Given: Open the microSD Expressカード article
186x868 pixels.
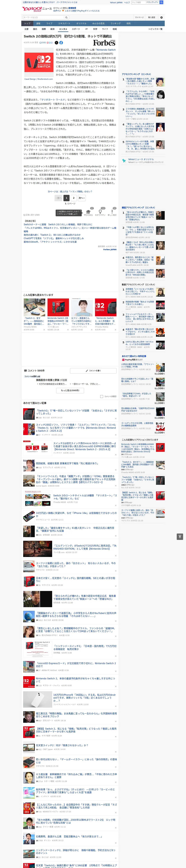Looking at the screenshot, I should (76, 664).
